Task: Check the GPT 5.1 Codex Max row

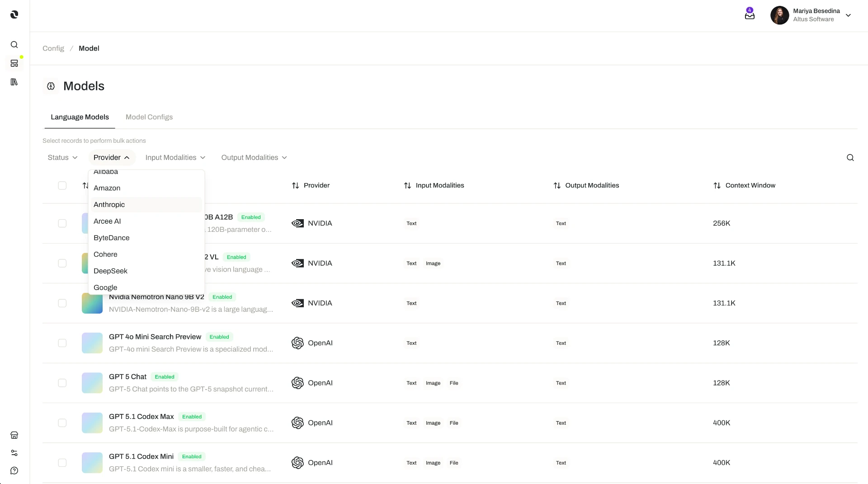Action: tap(62, 423)
